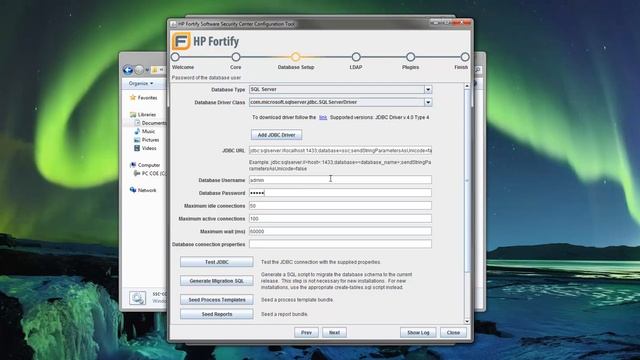Screen dimensions: 640x360
Task: Open the Plugins step circle
Action: (411, 57)
